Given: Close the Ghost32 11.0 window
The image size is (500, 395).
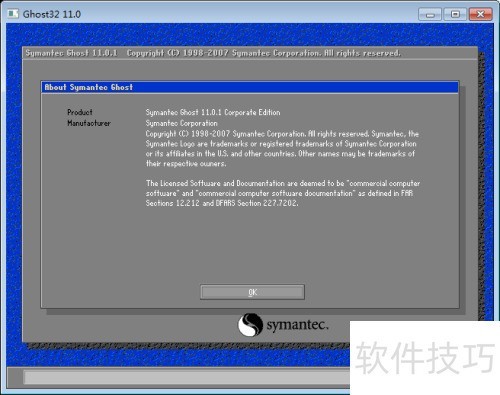Looking at the screenshot, I should [481, 14].
